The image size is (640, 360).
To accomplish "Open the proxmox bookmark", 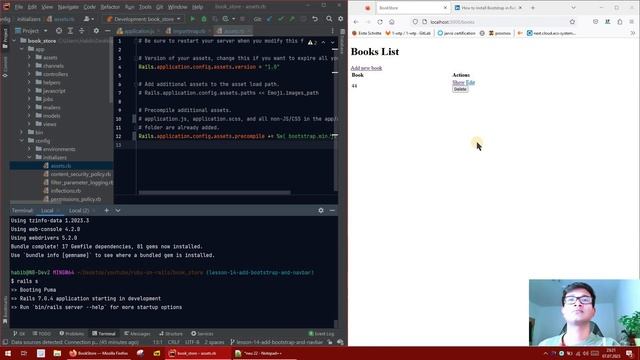I will [500, 33].
